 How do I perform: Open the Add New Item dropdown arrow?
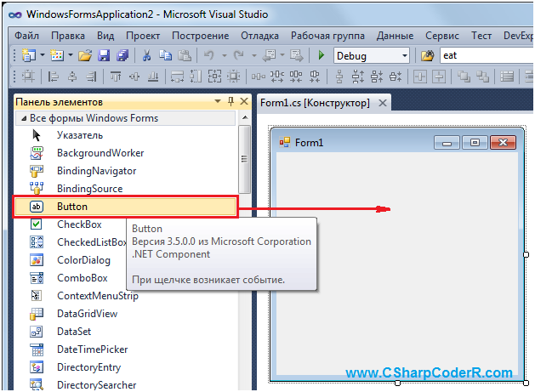[x=71, y=55]
